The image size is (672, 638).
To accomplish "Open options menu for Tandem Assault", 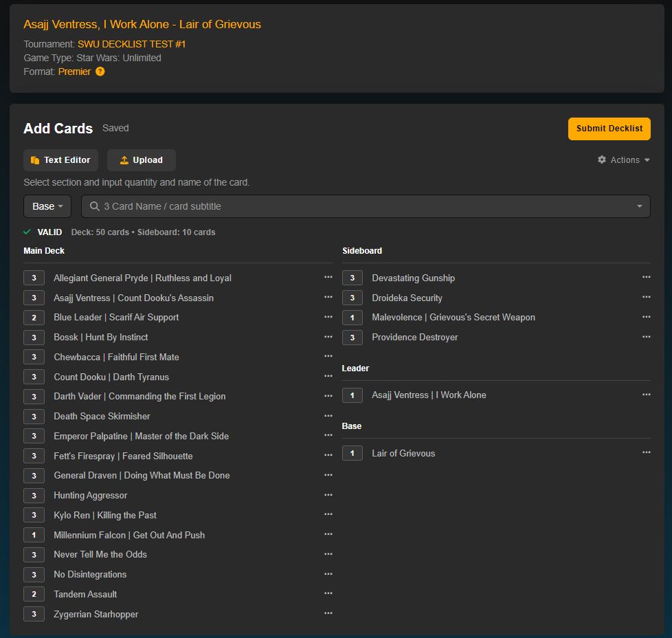I will coord(328,594).
